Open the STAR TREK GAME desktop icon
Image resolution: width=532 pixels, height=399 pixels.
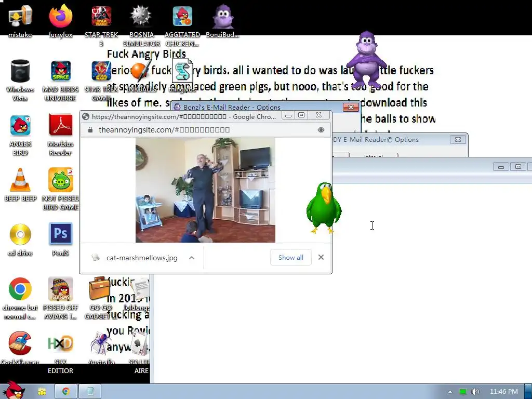[x=101, y=71]
